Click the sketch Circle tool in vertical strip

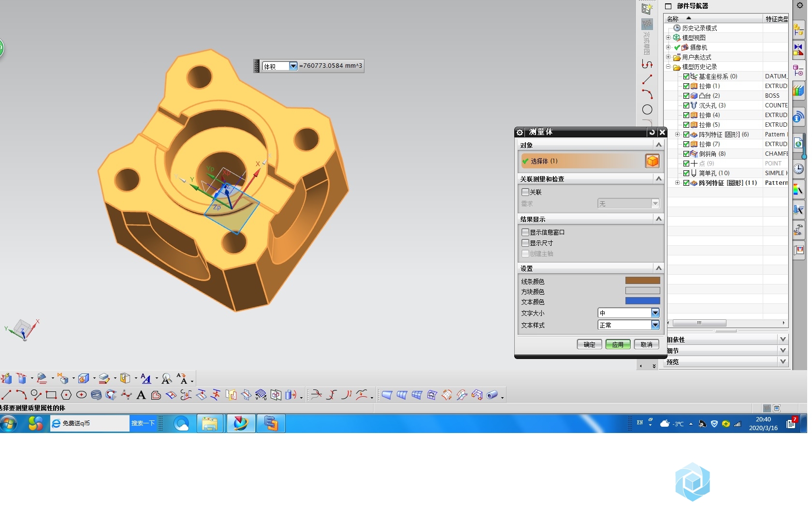click(647, 109)
